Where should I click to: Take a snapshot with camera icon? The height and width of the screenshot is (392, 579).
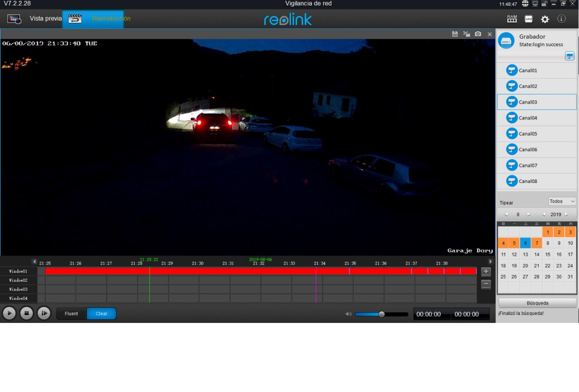478,34
